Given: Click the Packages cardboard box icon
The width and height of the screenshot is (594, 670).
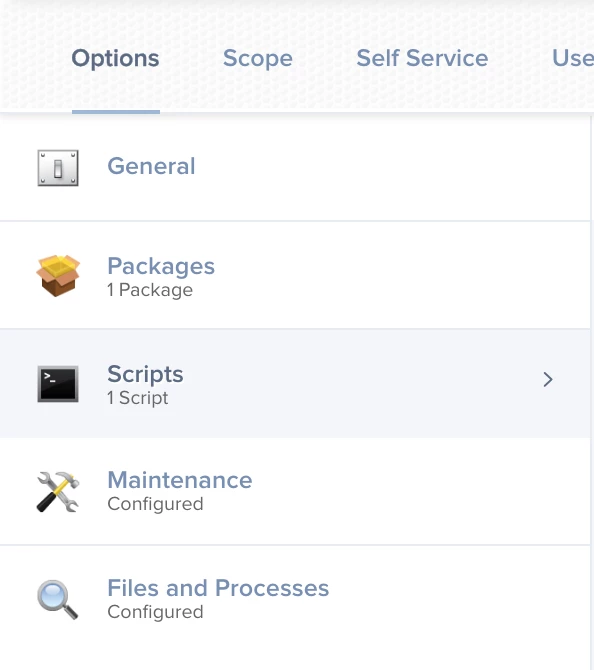Looking at the screenshot, I should coord(58,276).
